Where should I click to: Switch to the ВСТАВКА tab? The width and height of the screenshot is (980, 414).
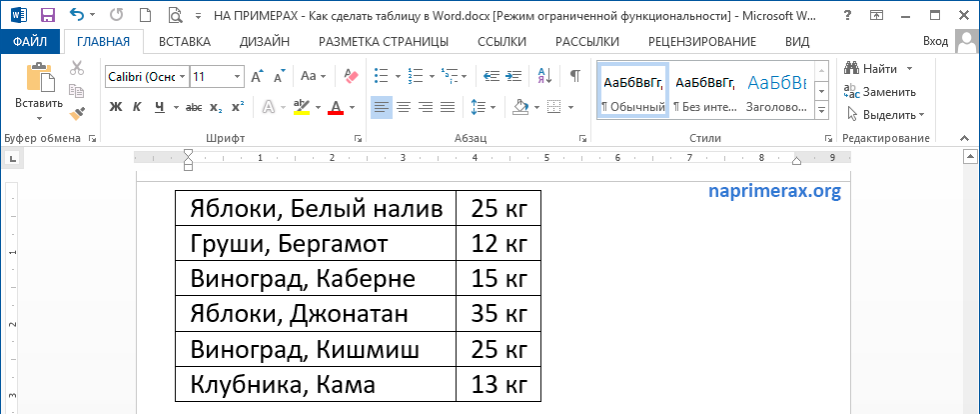[185, 42]
